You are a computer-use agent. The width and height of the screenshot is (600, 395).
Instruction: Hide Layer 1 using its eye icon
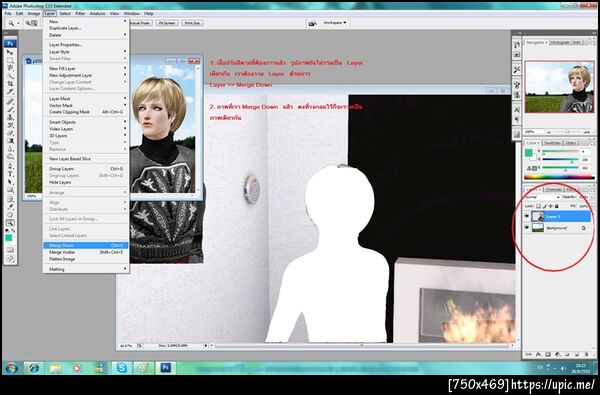[x=527, y=216]
